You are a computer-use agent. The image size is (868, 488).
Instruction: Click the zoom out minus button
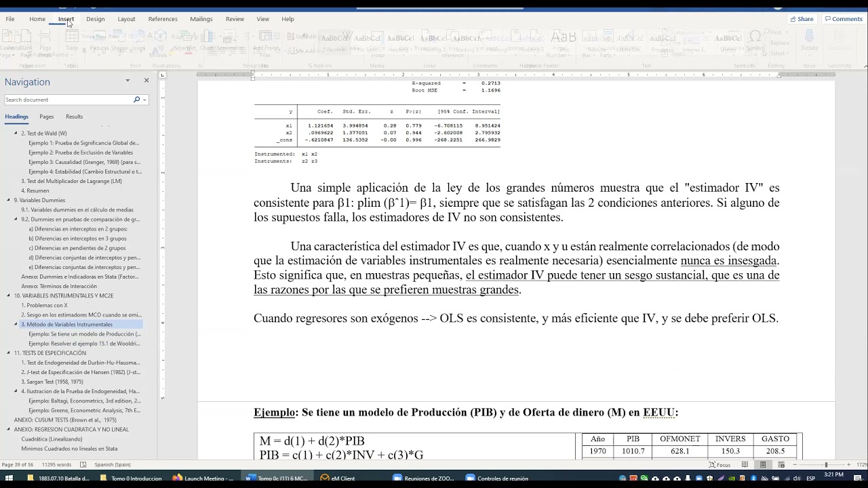tap(795, 464)
